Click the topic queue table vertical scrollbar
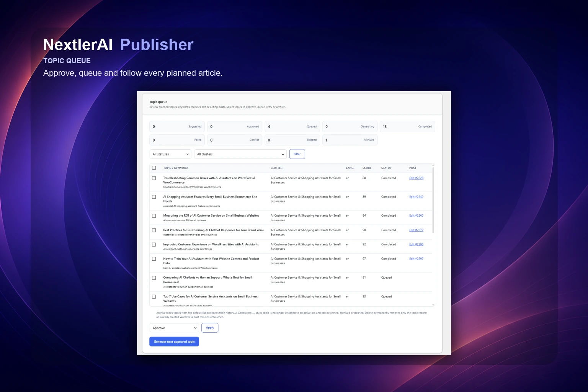This screenshot has width=588, height=392. pos(433,199)
